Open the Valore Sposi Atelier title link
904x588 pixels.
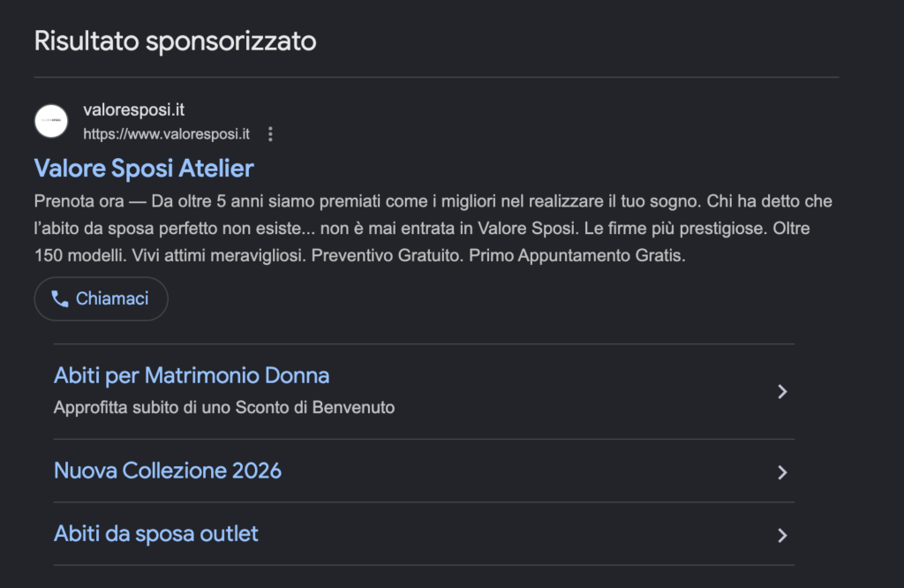(144, 168)
